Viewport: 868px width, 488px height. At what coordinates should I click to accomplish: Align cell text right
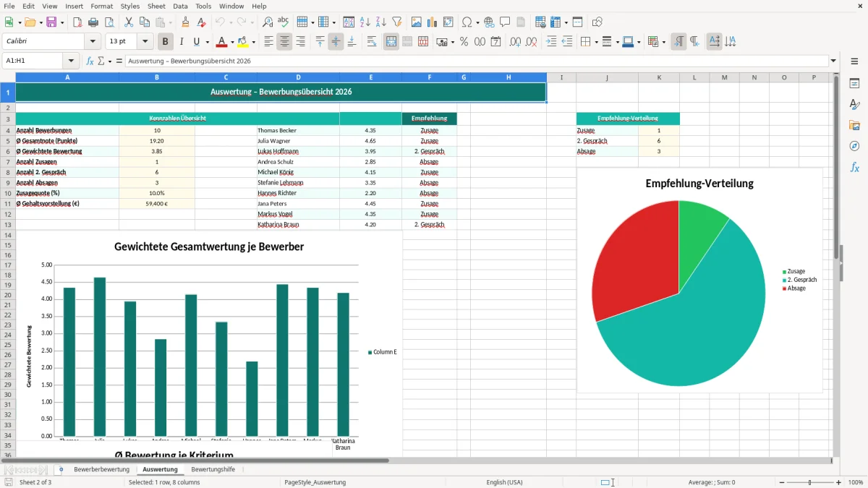click(x=300, y=42)
